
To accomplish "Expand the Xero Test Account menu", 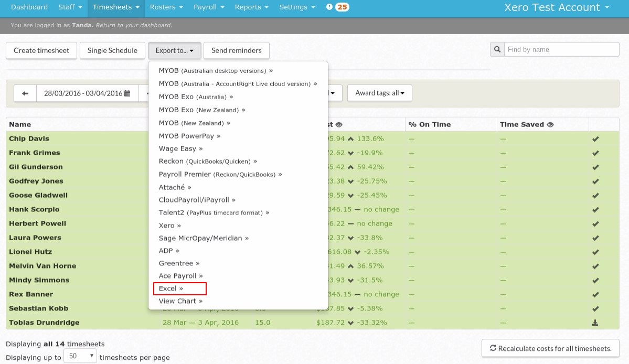I will click(x=557, y=7).
